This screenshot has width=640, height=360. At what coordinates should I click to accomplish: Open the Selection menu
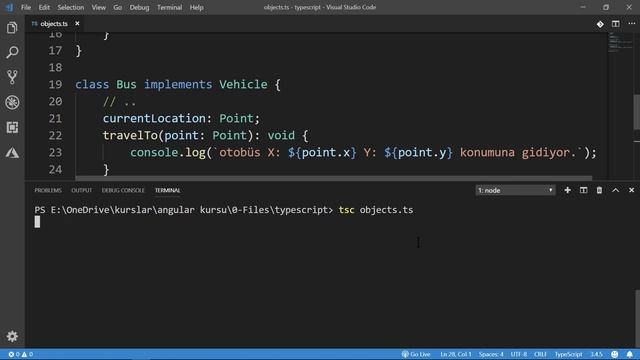[x=71, y=7]
